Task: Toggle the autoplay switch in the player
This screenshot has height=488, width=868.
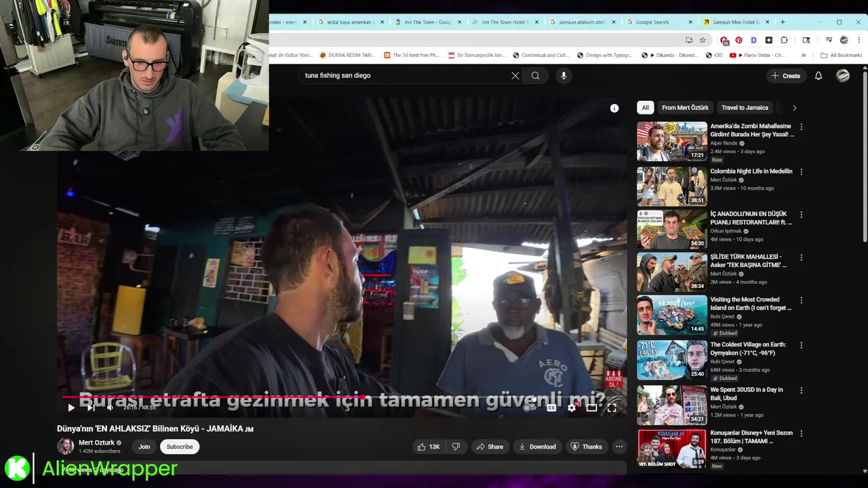Action: pos(528,407)
